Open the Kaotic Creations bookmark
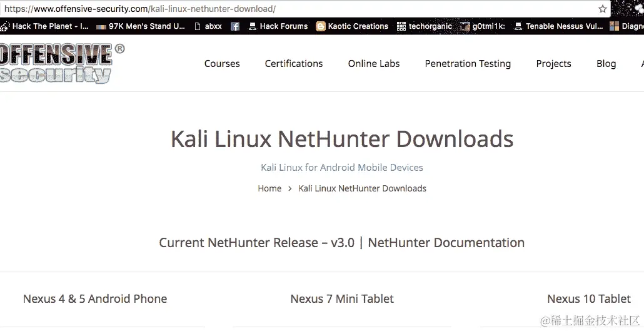644x331 pixels. tap(352, 26)
